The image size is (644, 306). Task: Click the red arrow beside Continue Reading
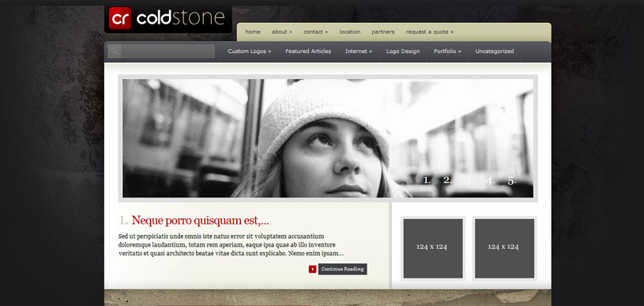pos(313,269)
